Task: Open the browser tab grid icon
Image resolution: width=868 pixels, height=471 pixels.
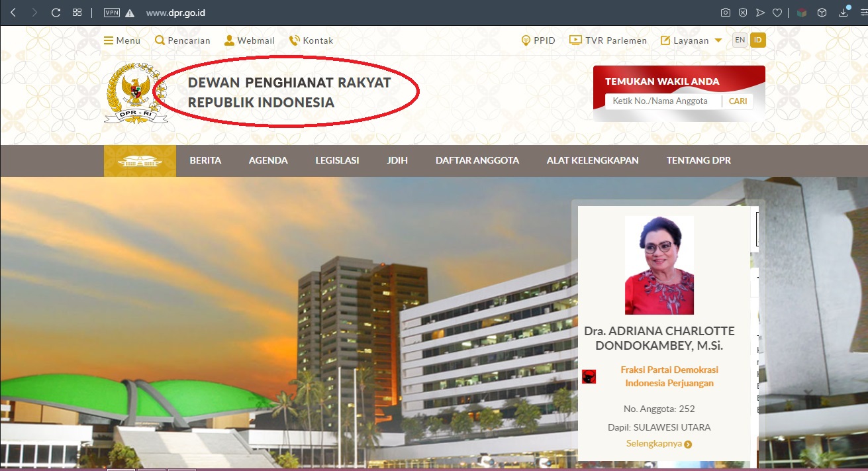Action: coord(77,13)
